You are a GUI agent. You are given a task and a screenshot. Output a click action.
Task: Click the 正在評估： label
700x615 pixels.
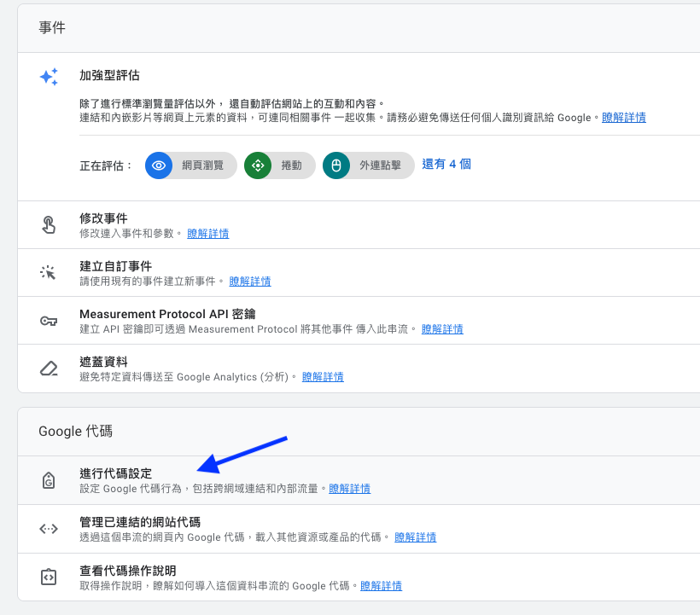106,165
